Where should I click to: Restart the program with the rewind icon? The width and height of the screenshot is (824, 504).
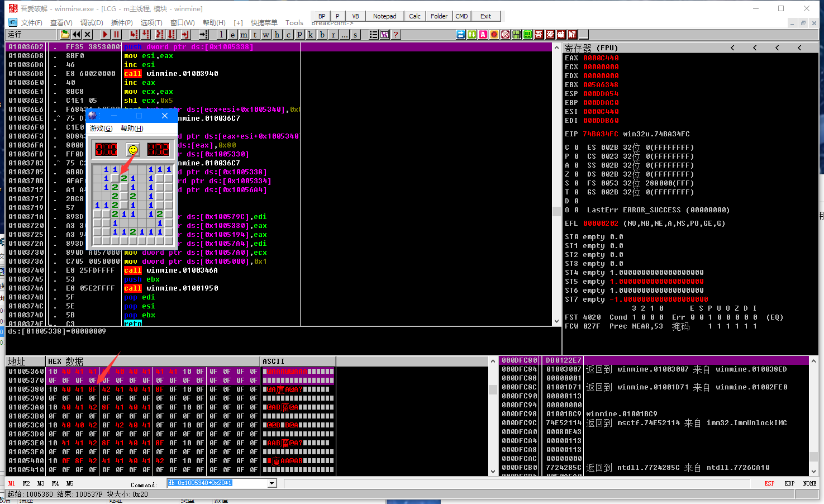(x=77, y=34)
